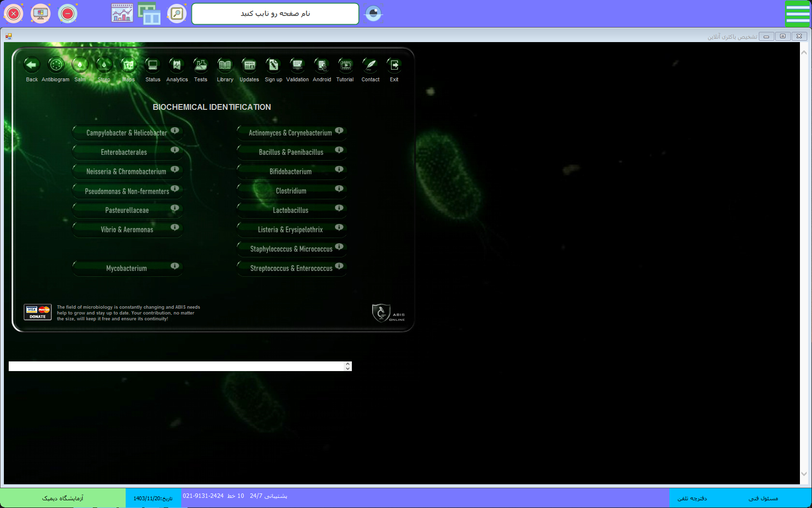Screen dimensions: 812x508
Task: Click the Exit icon
Action: pyautogui.click(x=394, y=65)
